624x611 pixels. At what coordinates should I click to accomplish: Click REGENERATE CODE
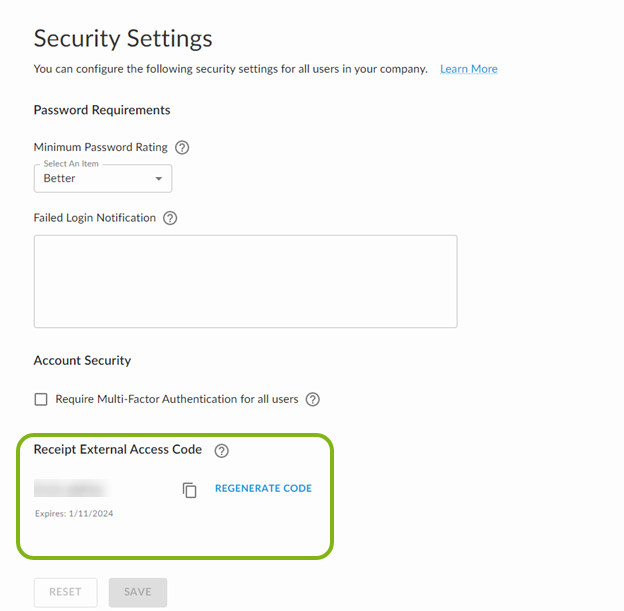[x=263, y=489]
